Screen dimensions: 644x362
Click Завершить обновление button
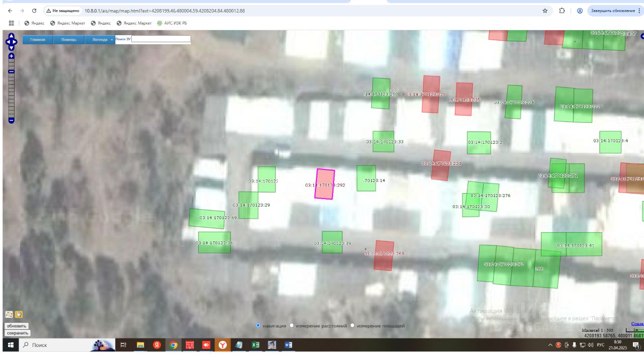(615, 11)
